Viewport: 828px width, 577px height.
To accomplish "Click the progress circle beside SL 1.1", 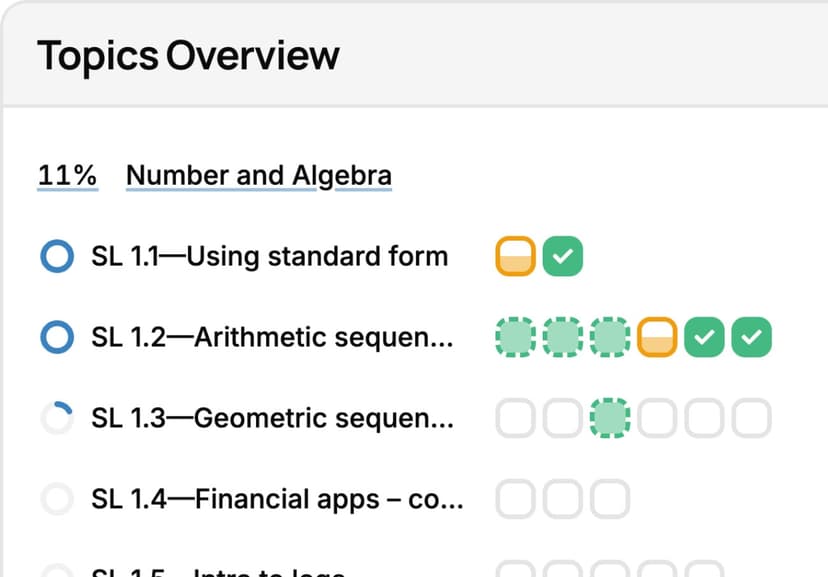I will [57, 256].
